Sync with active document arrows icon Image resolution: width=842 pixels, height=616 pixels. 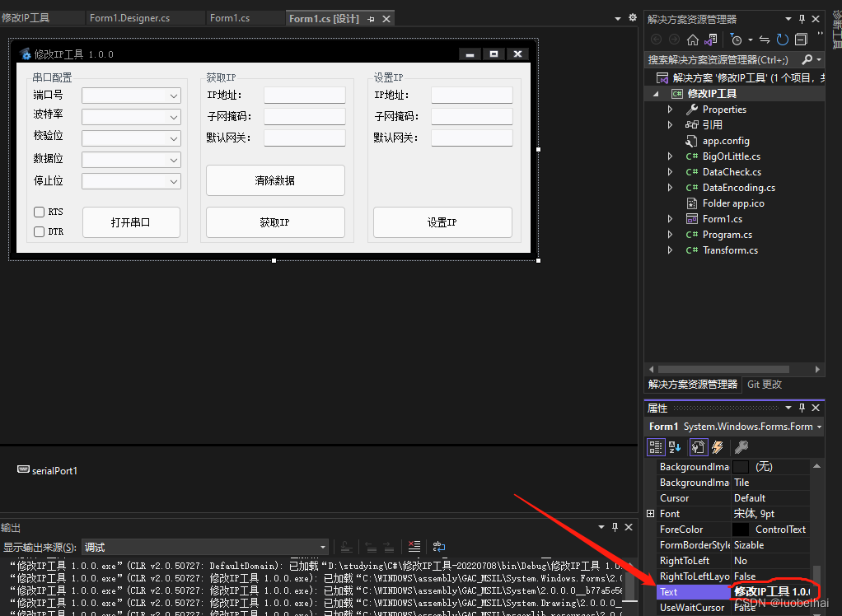765,40
